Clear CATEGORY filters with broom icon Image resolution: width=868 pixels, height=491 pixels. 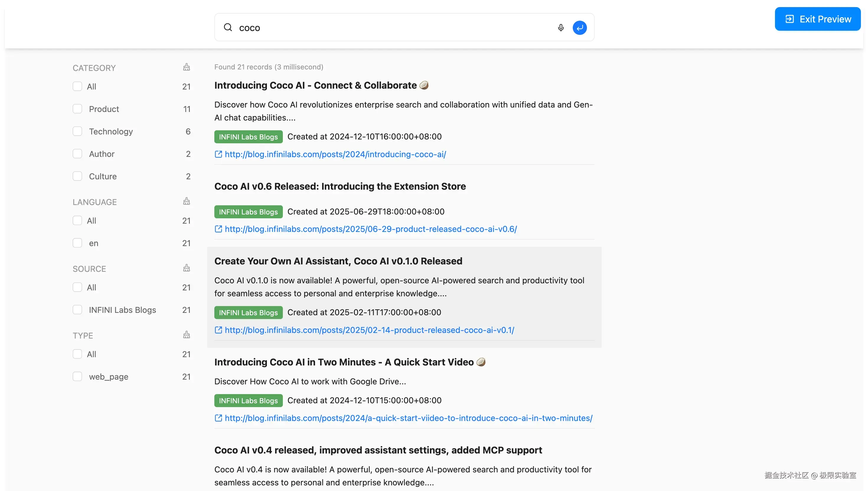tap(186, 67)
